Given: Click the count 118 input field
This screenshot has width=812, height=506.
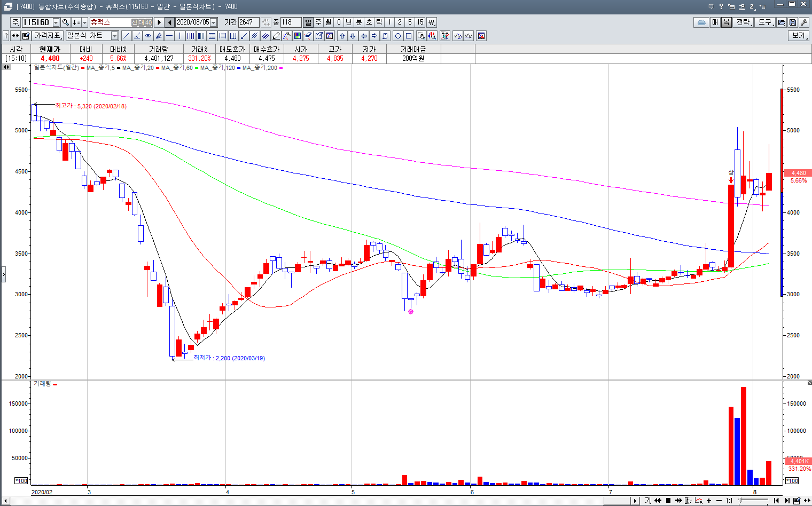Looking at the screenshot, I should (x=291, y=22).
